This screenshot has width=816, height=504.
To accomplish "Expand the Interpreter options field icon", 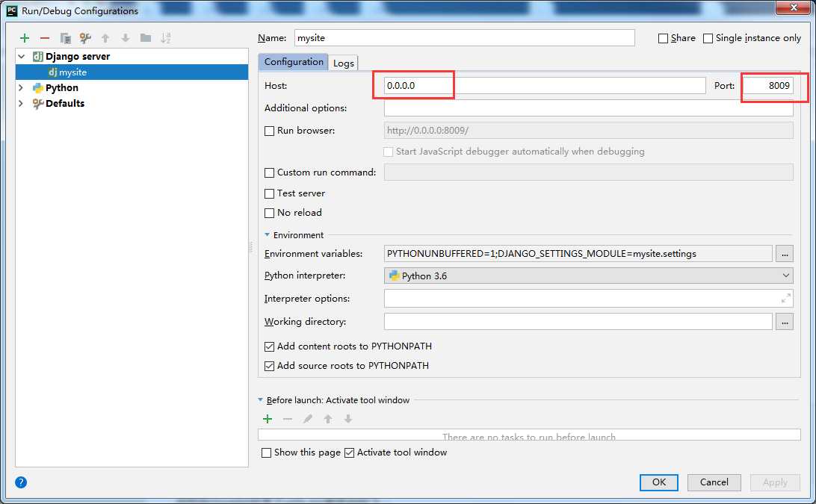I will (x=786, y=299).
